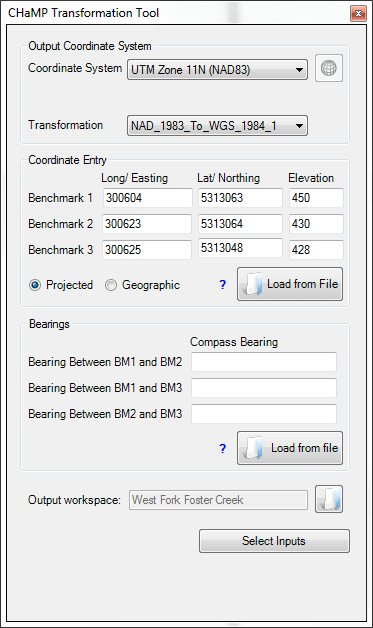The height and width of the screenshot is (628, 373).
Task: Edit Benchmark 3 Easting field
Action: pos(147,250)
